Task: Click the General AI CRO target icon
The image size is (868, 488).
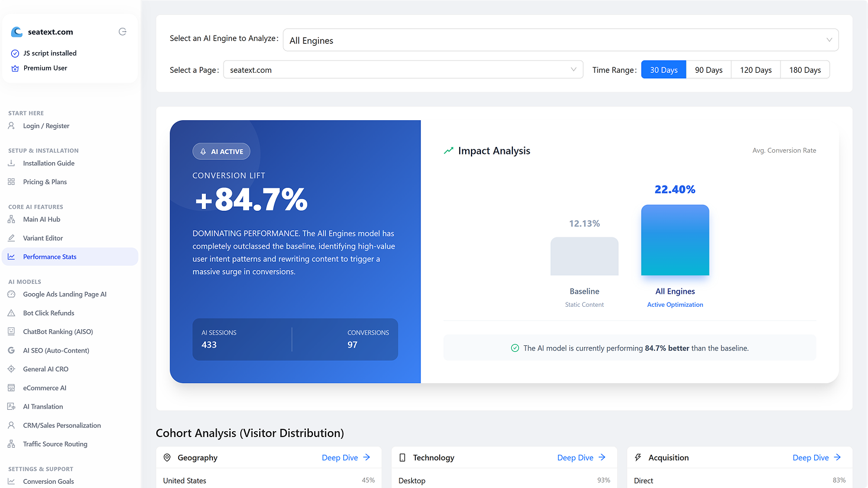Action: click(x=11, y=369)
